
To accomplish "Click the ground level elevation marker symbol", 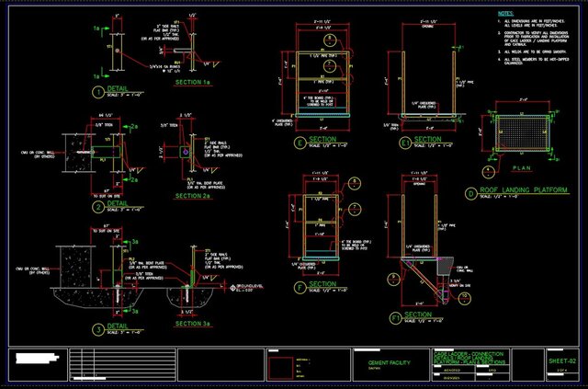I will (231, 289).
